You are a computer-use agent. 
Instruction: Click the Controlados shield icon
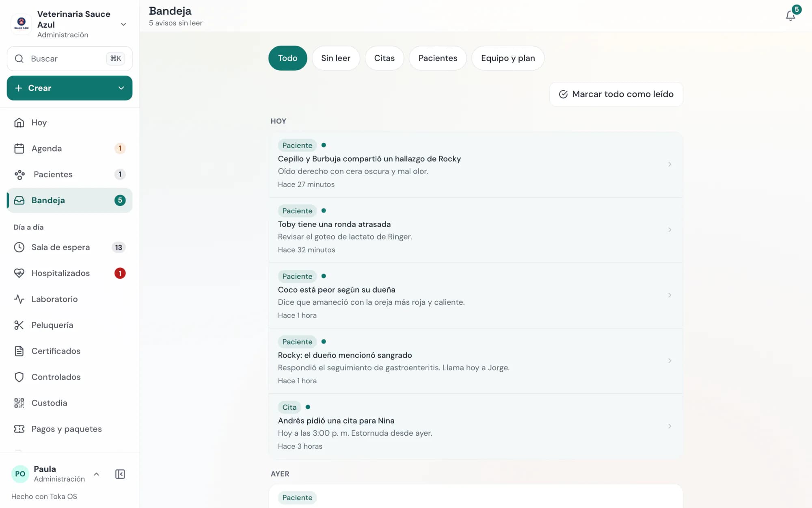click(x=19, y=377)
